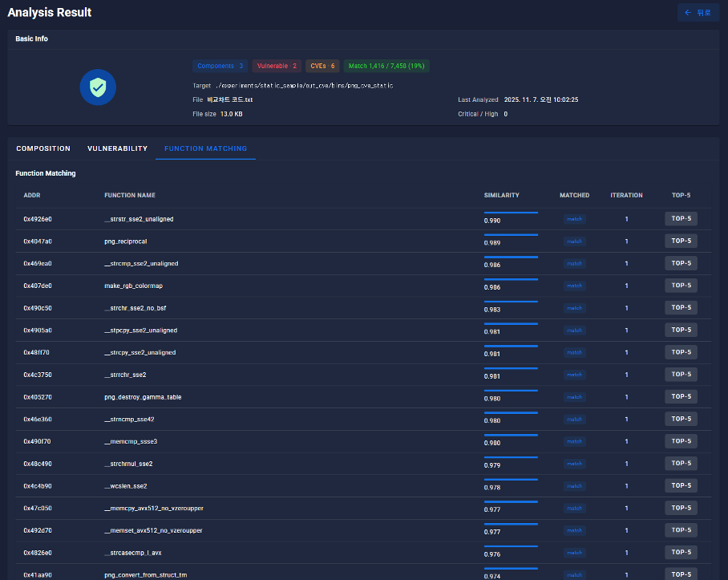
Task: Go back using the arrow button
Action: click(698, 13)
